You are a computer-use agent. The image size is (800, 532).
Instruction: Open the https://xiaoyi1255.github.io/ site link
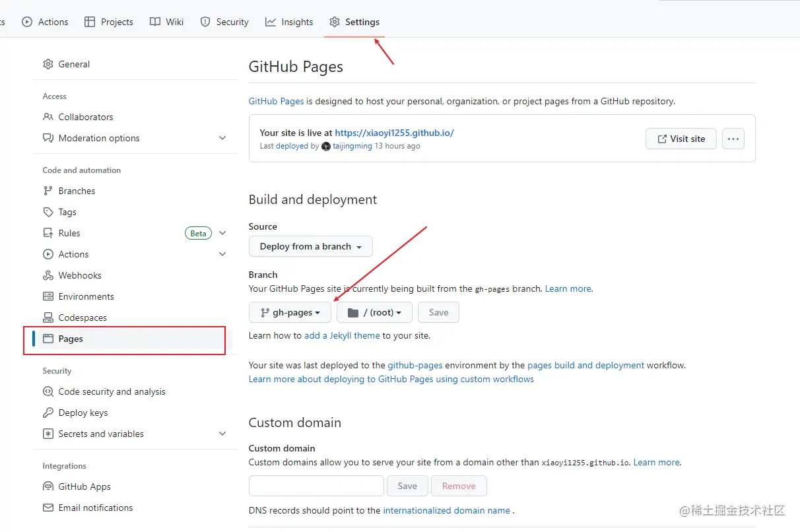pos(394,133)
